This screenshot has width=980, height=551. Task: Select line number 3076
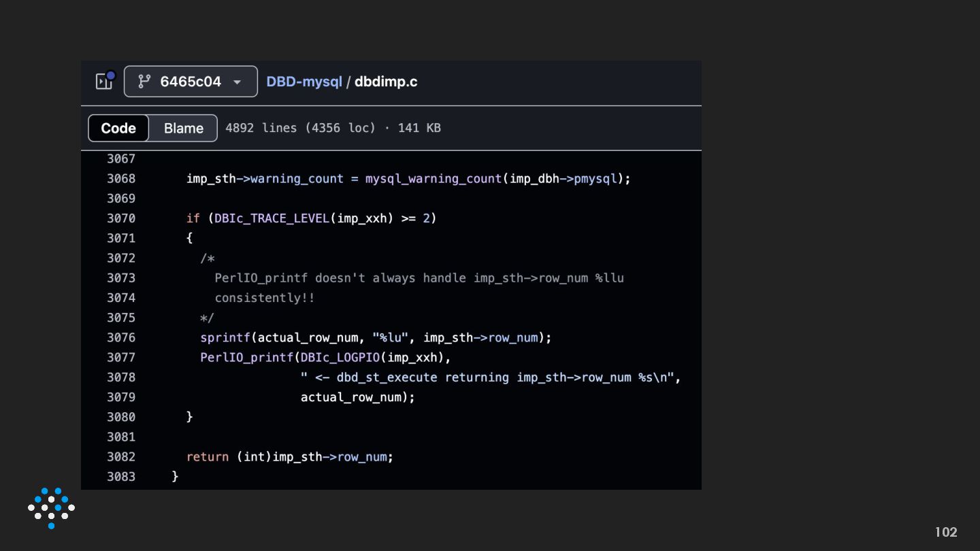point(121,337)
